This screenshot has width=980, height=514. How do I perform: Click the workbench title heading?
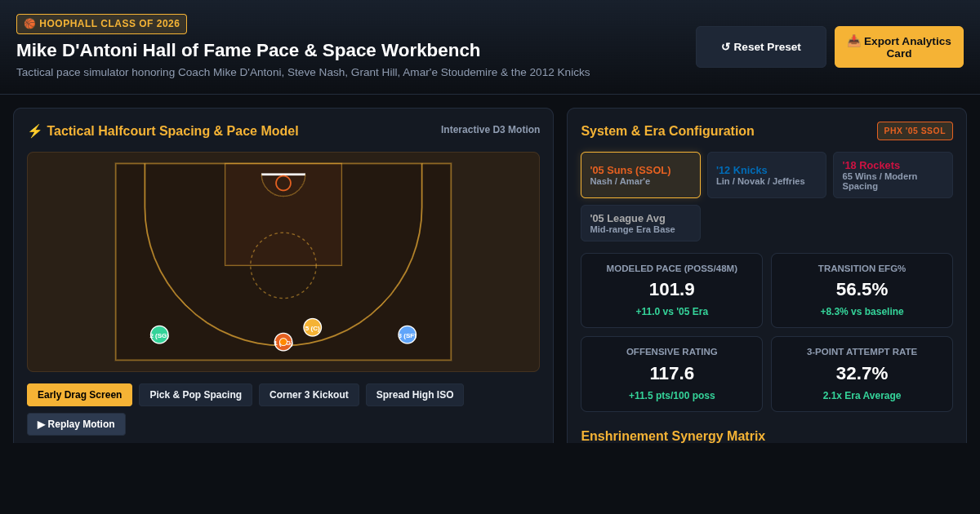tap(248, 50)
